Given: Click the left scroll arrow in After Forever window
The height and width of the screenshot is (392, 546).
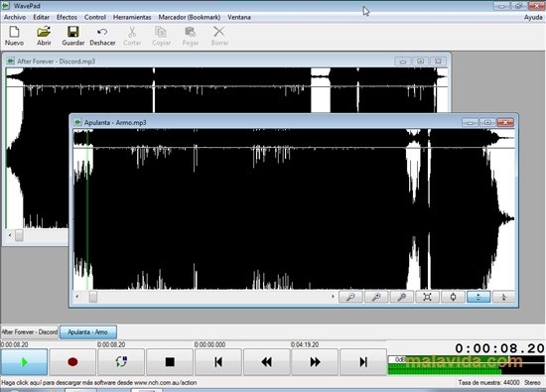Looking at the screenshot, I should (9, 235).
